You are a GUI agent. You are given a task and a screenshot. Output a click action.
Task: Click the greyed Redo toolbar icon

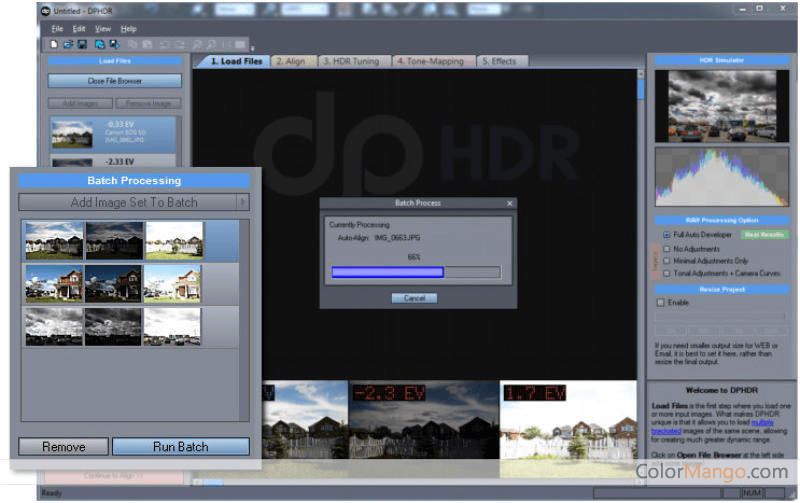coord(179,45)
